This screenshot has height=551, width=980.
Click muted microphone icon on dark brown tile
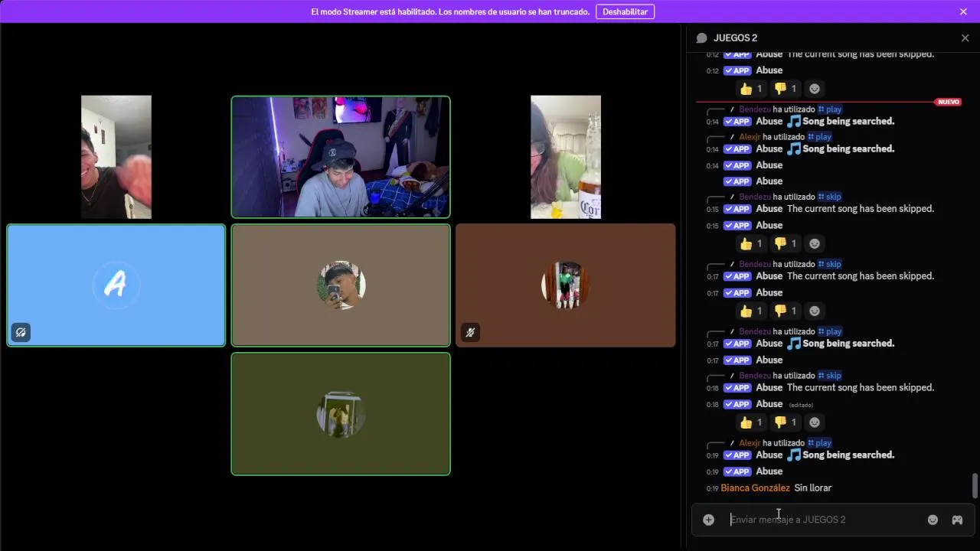coord(470,332)
